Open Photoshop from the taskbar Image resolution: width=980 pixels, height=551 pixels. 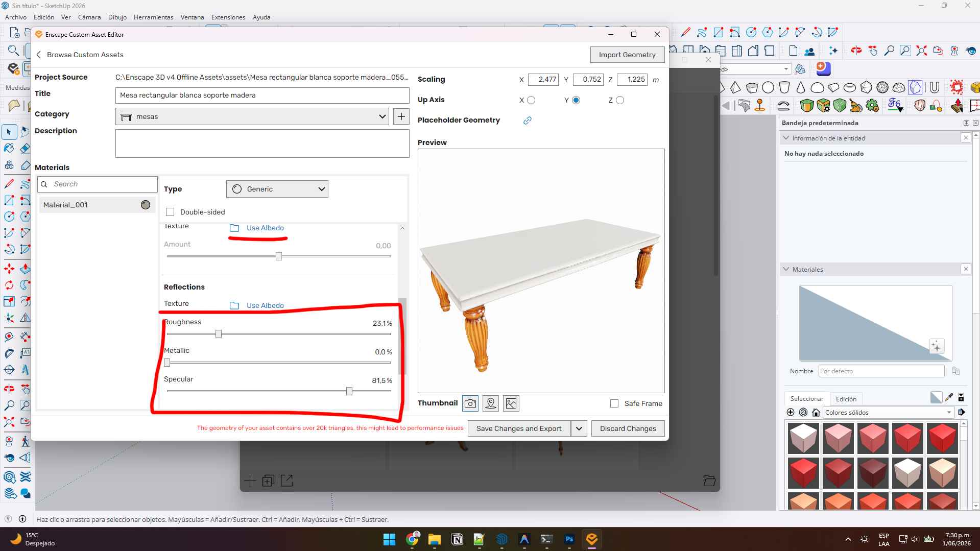[569, 539]
